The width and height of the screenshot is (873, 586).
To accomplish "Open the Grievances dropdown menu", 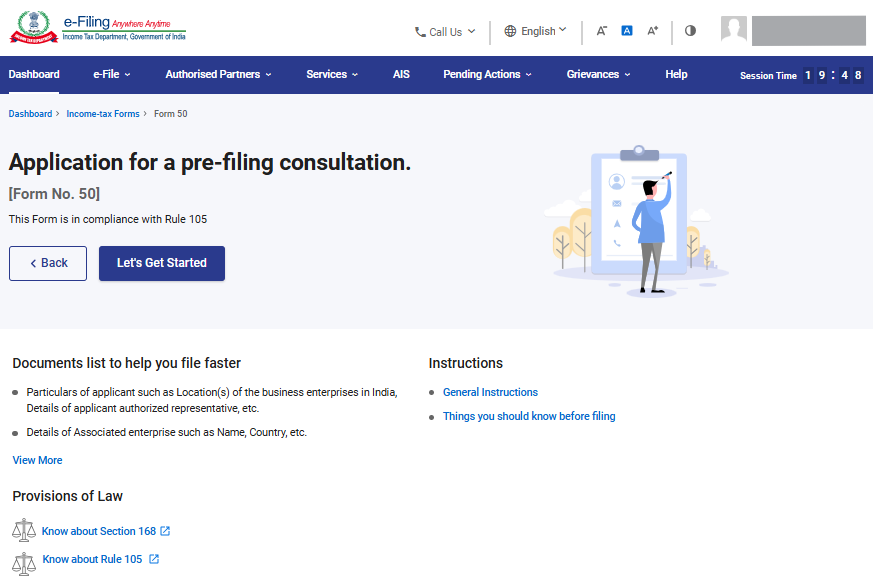I will tap(599, 75).
